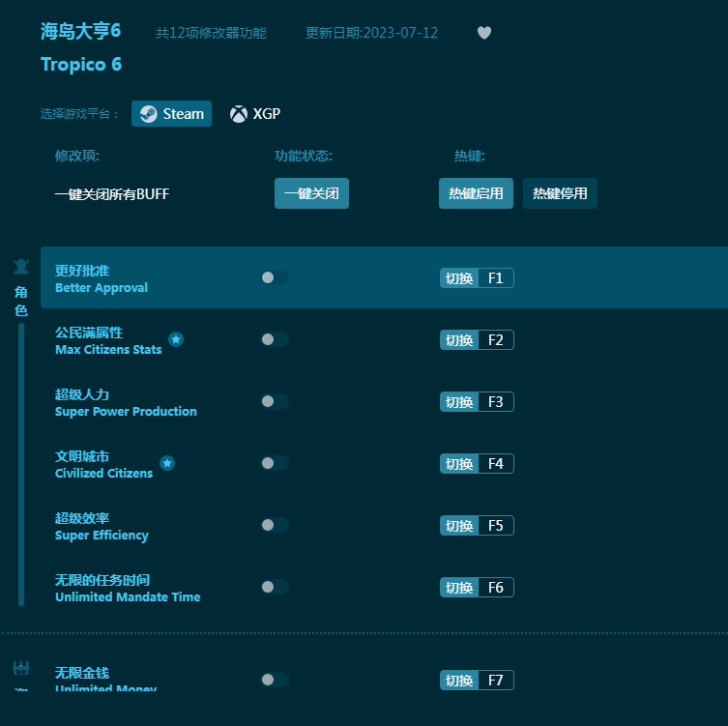Click star badge next to Civilized Citizens
The width and height of the screenshot is (728, 726).
(x=167, y=463)
